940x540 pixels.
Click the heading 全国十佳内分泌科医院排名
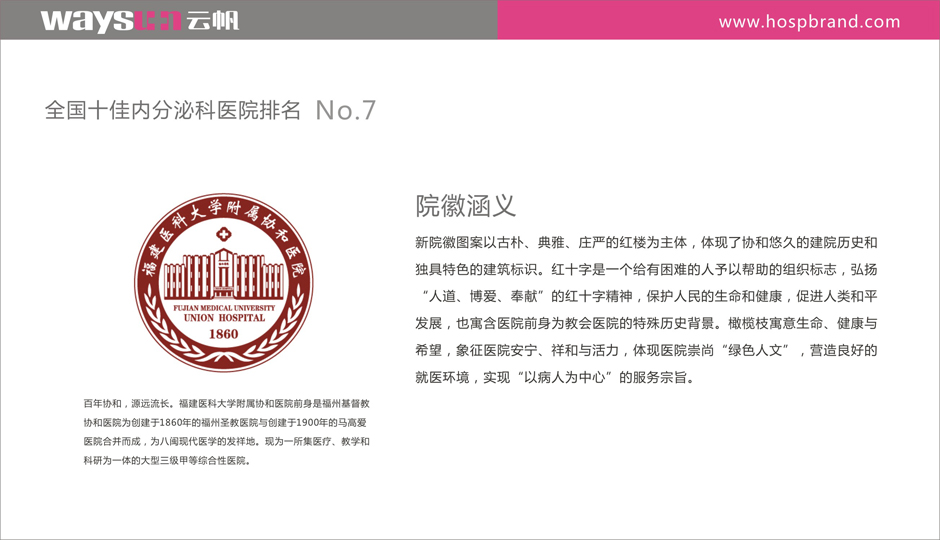(x=173, y=110)
